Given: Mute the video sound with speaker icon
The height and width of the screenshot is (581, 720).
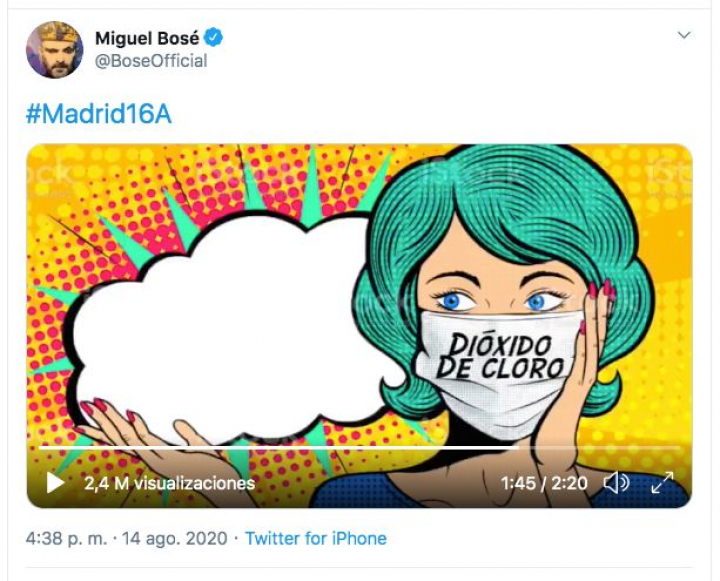Looking at the screenshot, I should 616,483.
